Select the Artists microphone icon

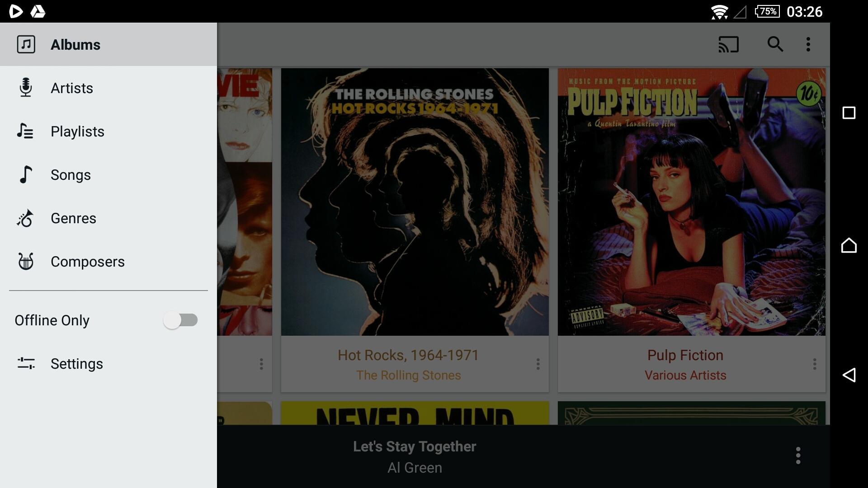(x=26, y=88)
